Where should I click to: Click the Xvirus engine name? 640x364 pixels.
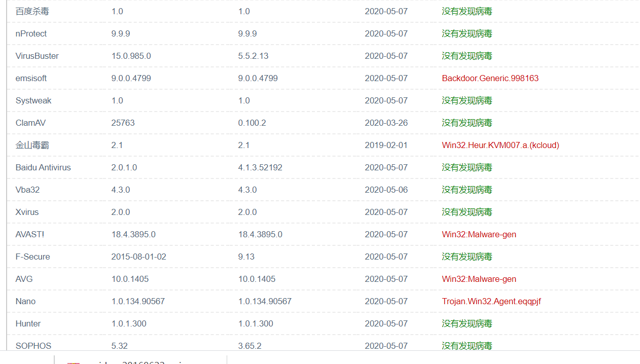coord(27,212)
